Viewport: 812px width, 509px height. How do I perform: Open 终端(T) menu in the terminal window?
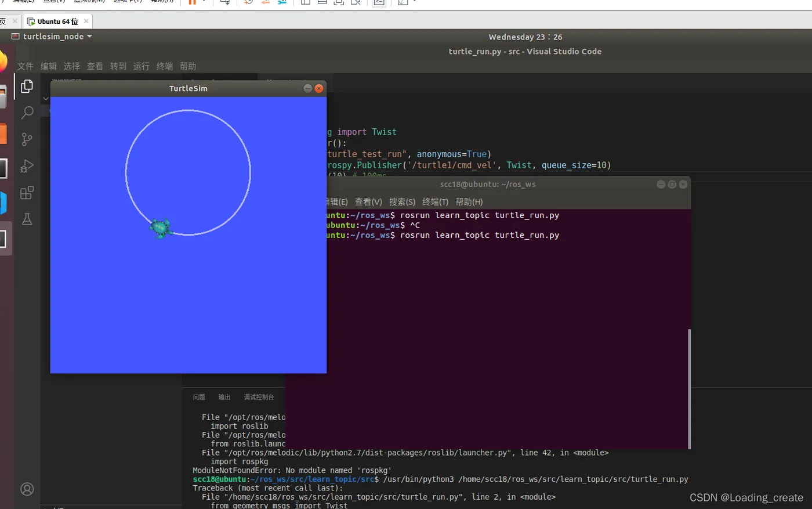435,202
